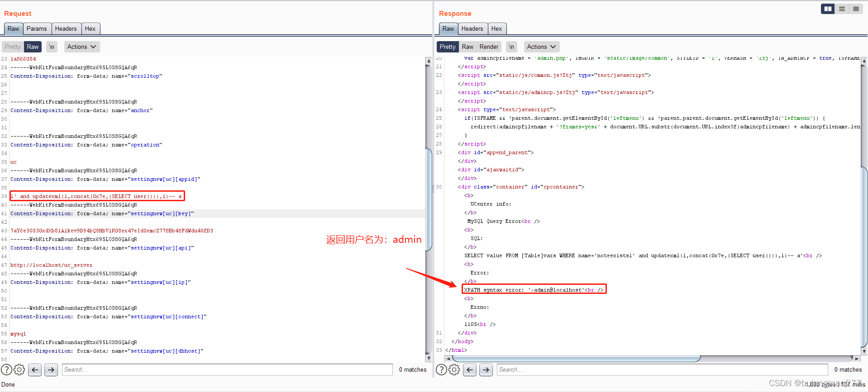Open help icon in Response search bar
The image size is (868, 392).
[x=441, y=370]
